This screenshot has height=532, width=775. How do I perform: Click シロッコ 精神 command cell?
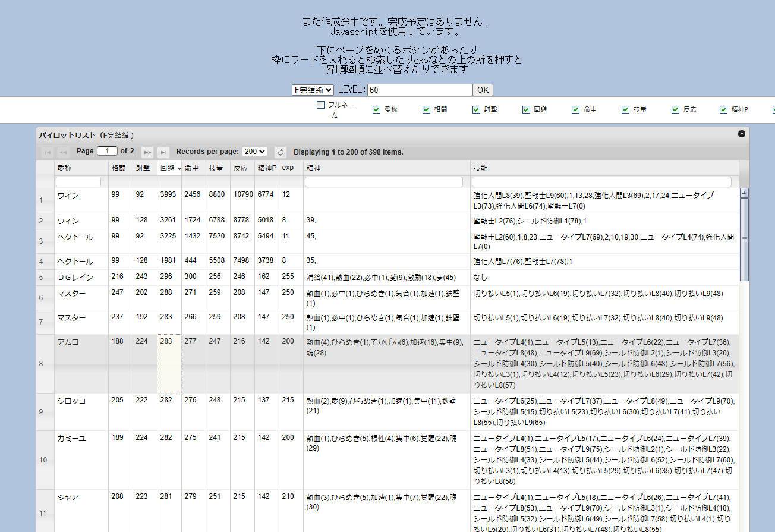coord(387,412)
